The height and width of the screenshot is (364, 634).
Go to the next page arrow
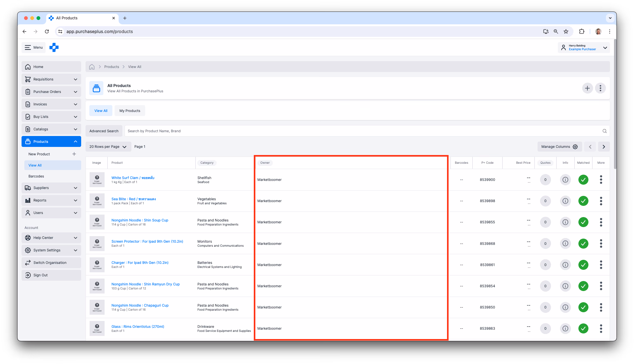[604, 147]
